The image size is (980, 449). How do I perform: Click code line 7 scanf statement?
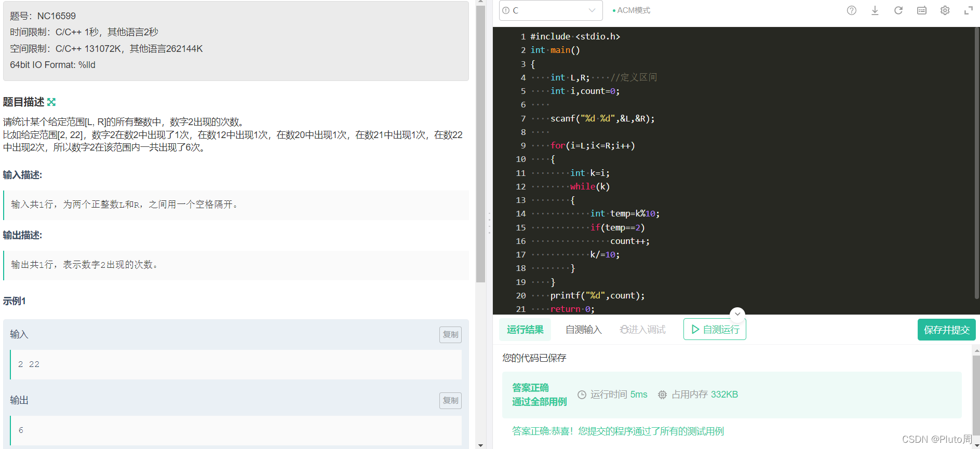tap(602, 118)
